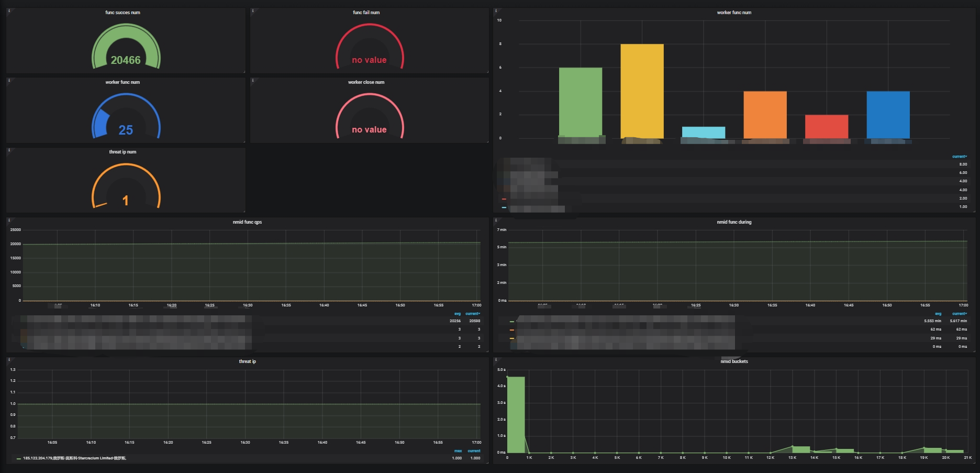980x473 pixels.
Task: Open the func fail num panel title menu
Action: click(366, 13)
